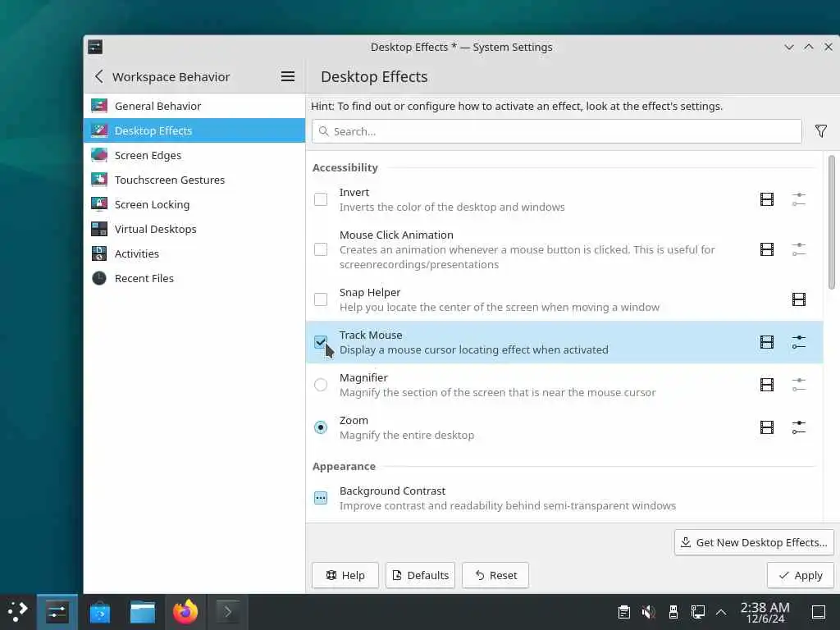Viewport: 840px width, 630px height.
Task: Open the Dolphin file manager
Action: [x=143, y=612]
